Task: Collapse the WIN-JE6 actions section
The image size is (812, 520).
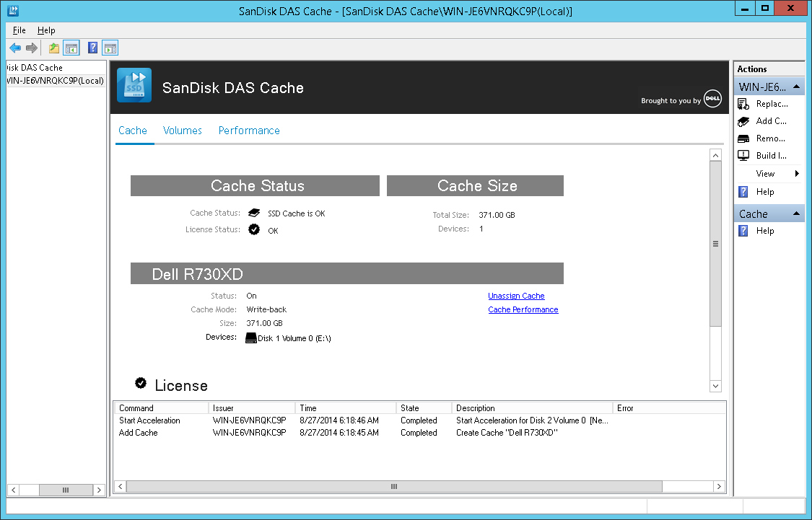Action: pos(796,87)
